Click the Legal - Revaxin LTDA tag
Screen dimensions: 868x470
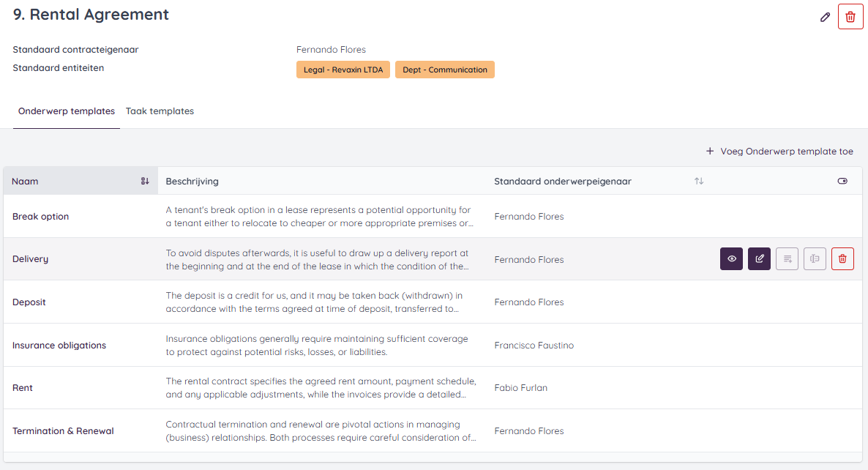click(343, 69)
